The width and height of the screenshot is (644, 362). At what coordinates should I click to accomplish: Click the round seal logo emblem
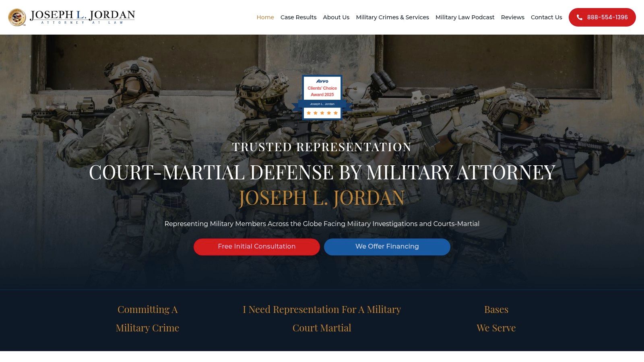tap(17, 17)
